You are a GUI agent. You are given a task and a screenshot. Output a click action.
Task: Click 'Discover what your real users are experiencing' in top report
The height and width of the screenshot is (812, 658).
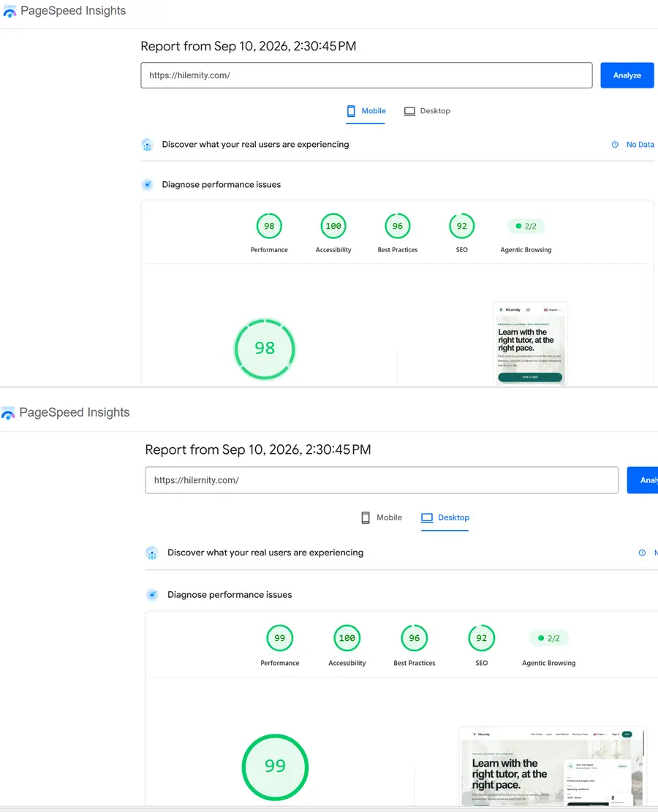pyautogui.click(x=255, y=145)
